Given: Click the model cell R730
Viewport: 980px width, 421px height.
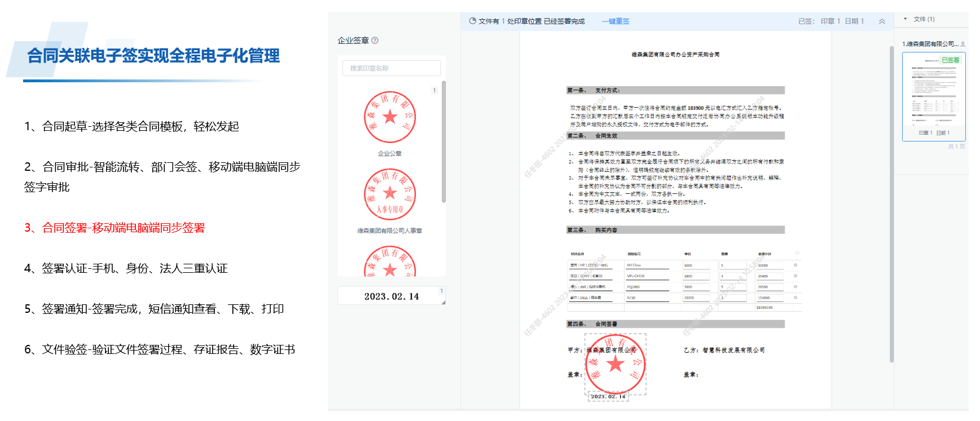Looking at the screenshot, I should [x=647, y=298].
